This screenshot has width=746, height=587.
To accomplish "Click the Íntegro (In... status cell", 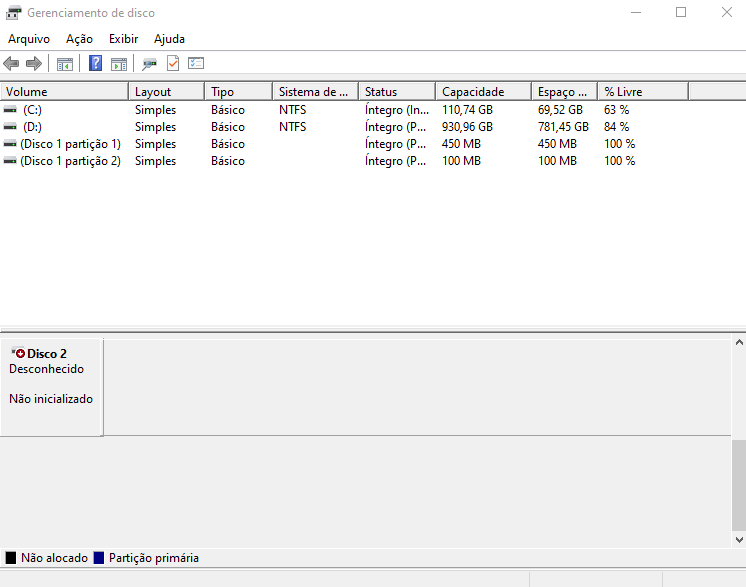I will 397,110.
